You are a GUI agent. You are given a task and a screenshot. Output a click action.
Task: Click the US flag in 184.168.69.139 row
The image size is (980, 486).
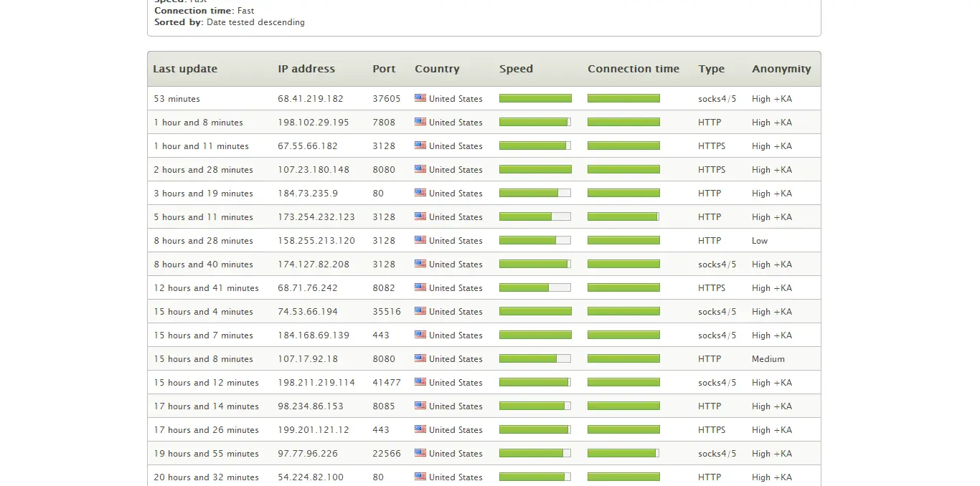click(x=420, y=335)
